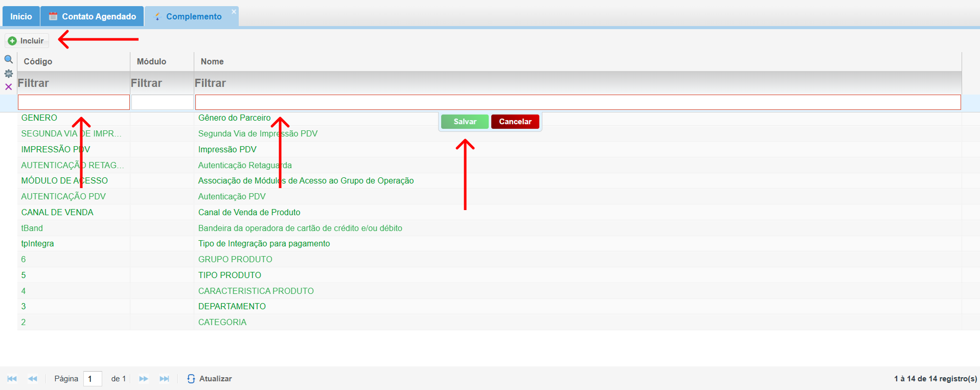
Task: Click the magnifier search icon
Action: pos(9,59)
